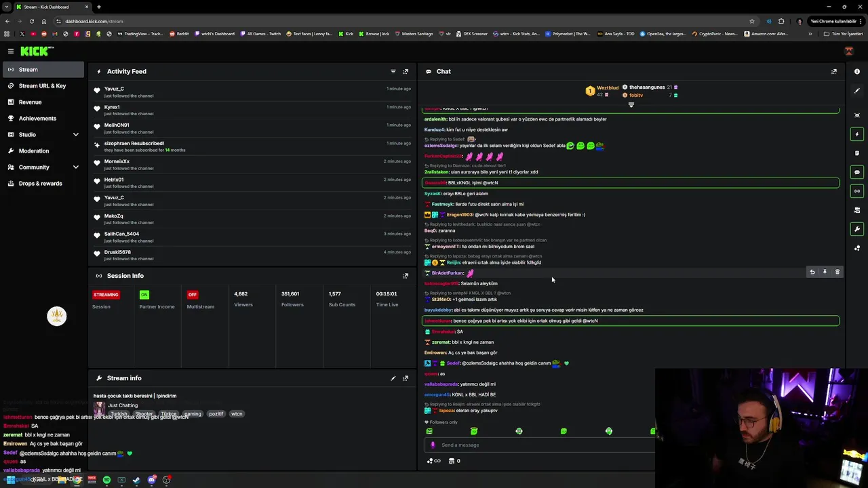Open Spotify from the taskbar
This screenshot has height=488, width=868.
pos(106,480)
